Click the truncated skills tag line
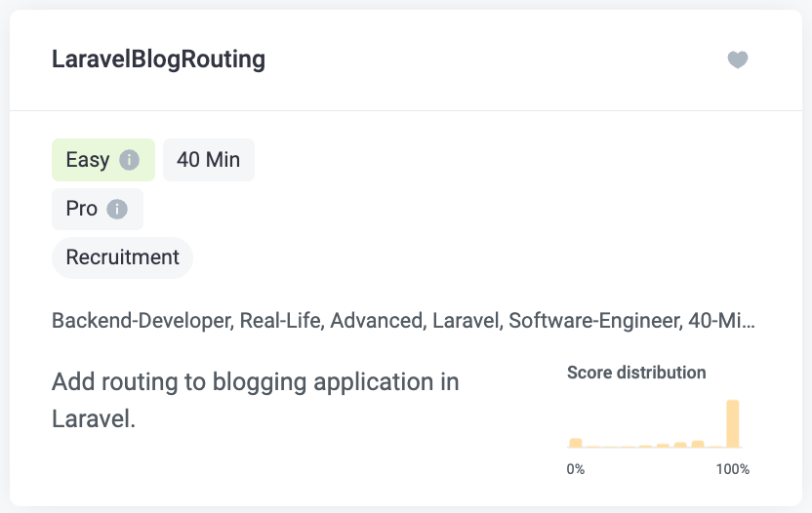 pyautogui.click(x=403, y=321)
